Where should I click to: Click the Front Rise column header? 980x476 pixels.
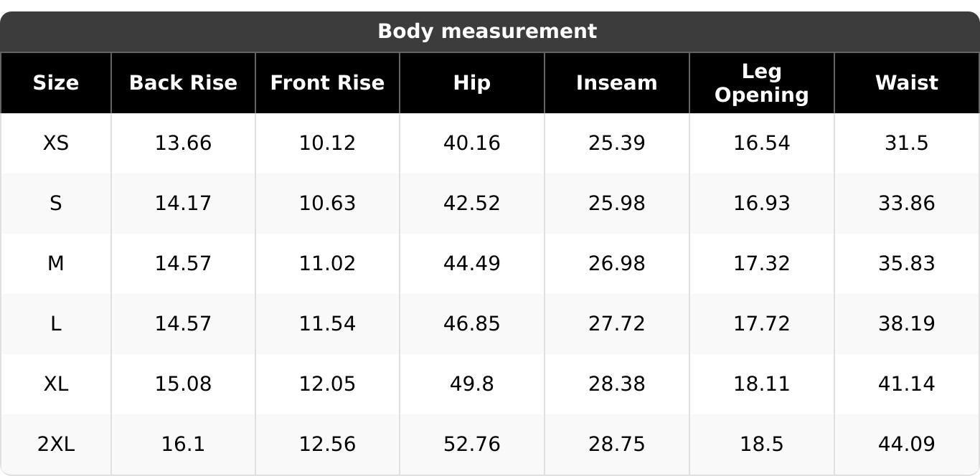pos(327,83)
